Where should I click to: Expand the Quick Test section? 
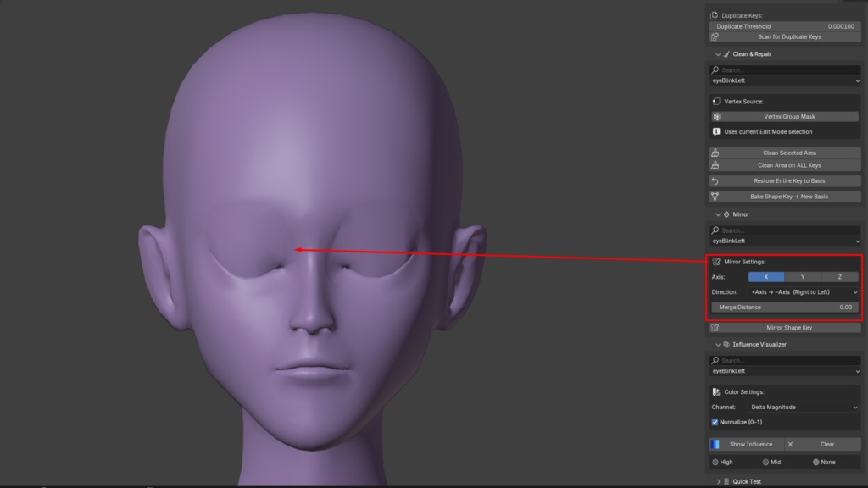(718, 481)
